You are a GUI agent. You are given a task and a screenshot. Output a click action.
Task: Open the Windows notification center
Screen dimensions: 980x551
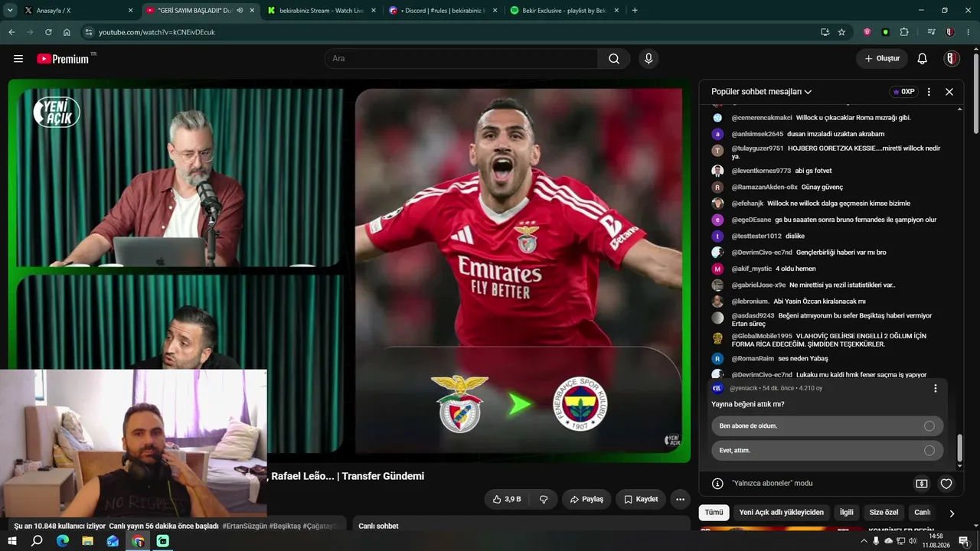964,541
